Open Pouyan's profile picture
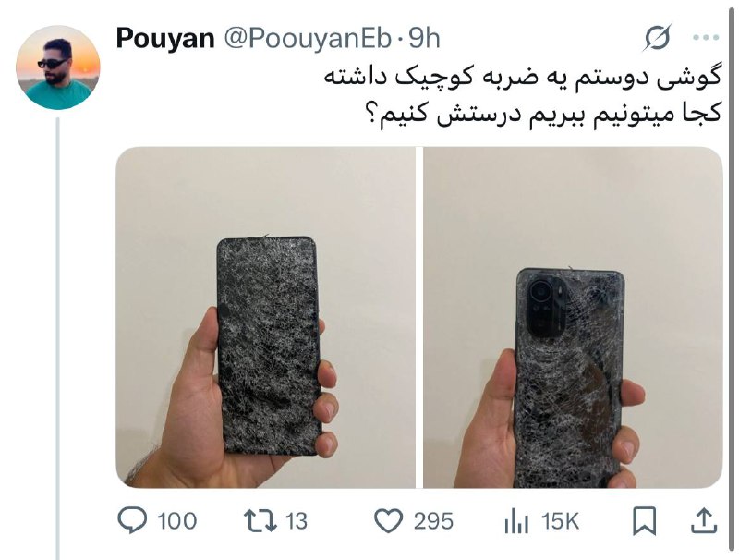Screen dimensions: 739x560 click(x=58, y=67)
